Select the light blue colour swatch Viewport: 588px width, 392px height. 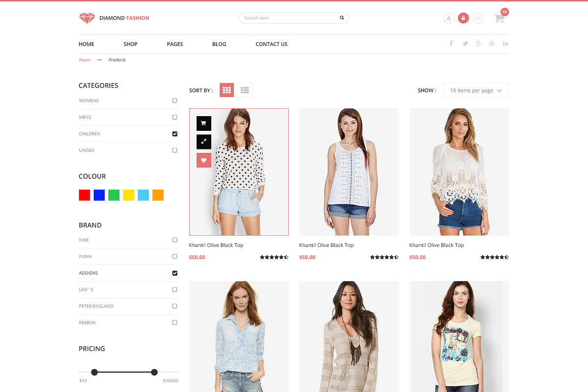click(143, 195)
